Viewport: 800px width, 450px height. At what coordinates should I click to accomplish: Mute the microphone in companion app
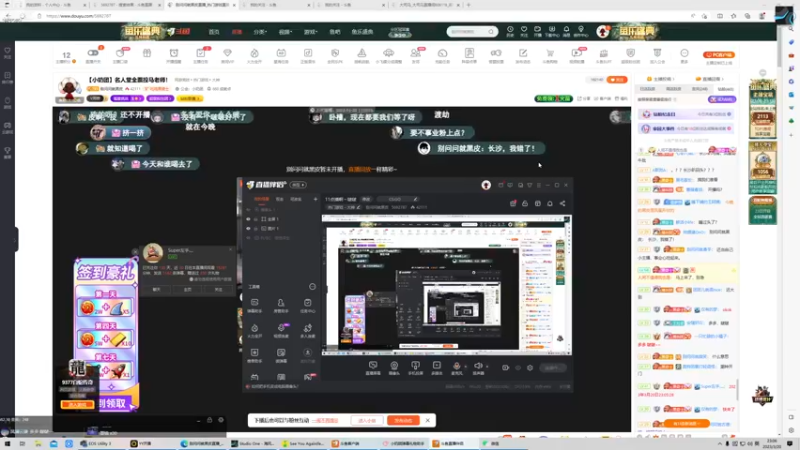coord(457,366)
